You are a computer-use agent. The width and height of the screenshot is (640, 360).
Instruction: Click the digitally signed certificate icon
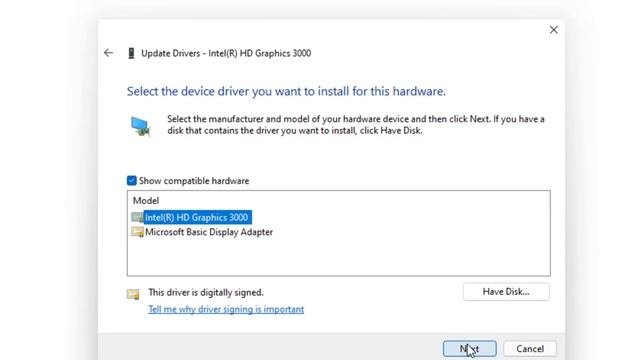click(x=133, y=293)
